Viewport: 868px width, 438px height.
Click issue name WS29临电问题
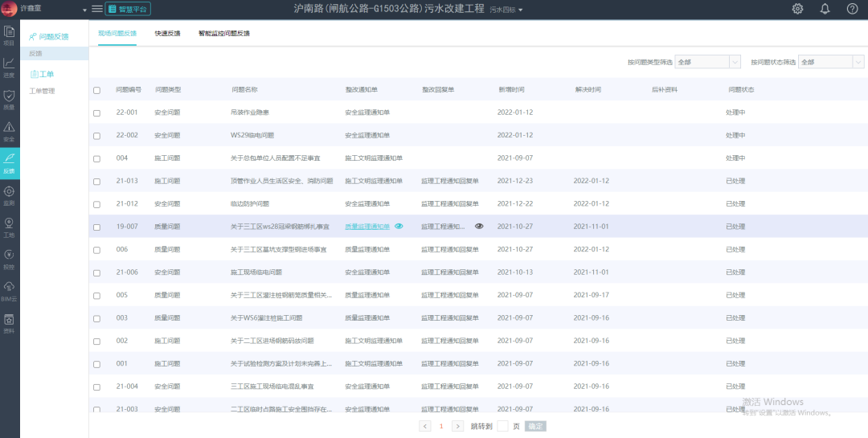click(x=252, y=135)
